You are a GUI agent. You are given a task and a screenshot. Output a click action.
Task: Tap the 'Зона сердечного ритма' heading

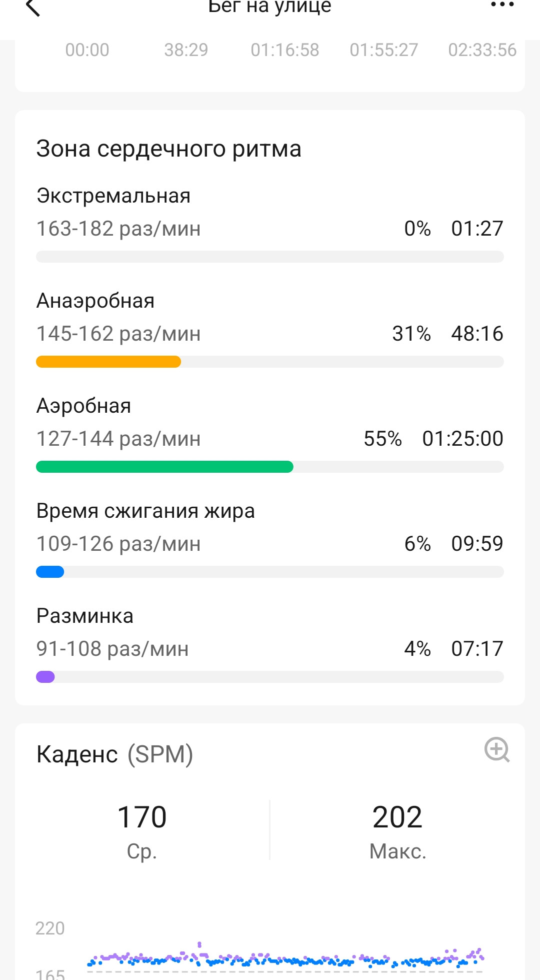point(169,149)
